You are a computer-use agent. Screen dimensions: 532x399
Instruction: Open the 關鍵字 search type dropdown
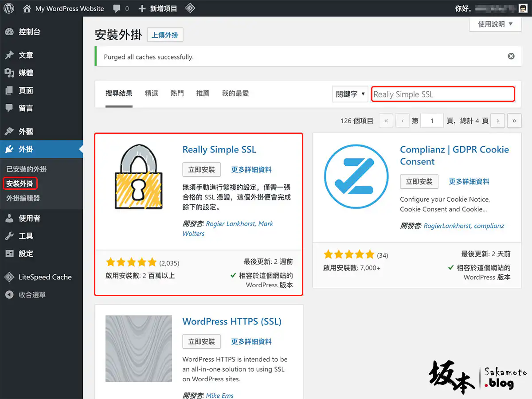tap(350, 94)
